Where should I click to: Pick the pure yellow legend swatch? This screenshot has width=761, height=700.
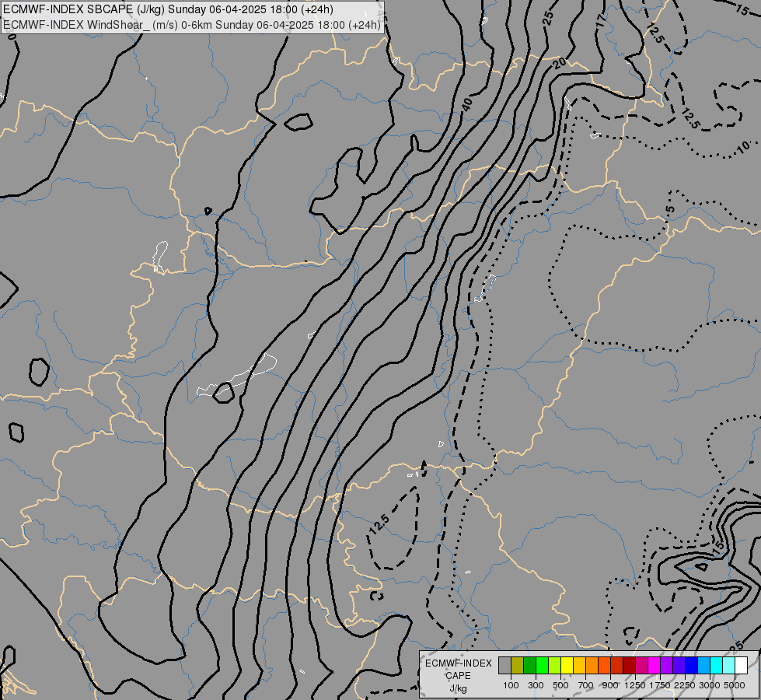pos(567,665)
